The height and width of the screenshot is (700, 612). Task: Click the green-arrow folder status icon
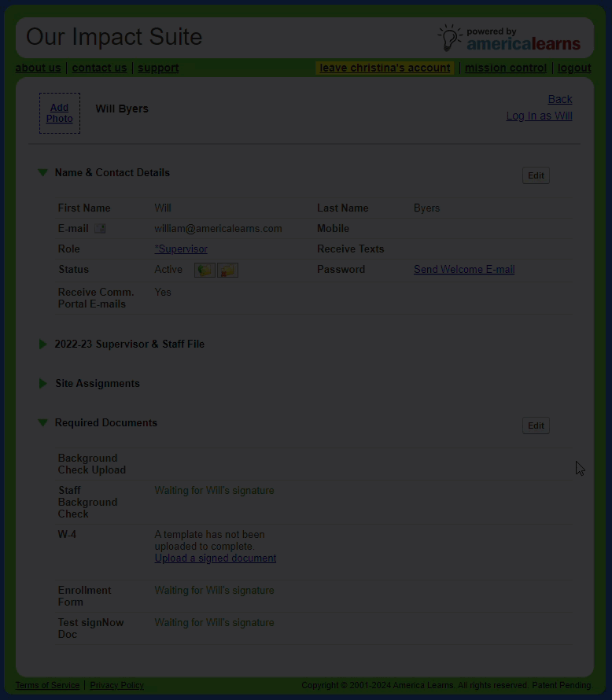(205, 270)
